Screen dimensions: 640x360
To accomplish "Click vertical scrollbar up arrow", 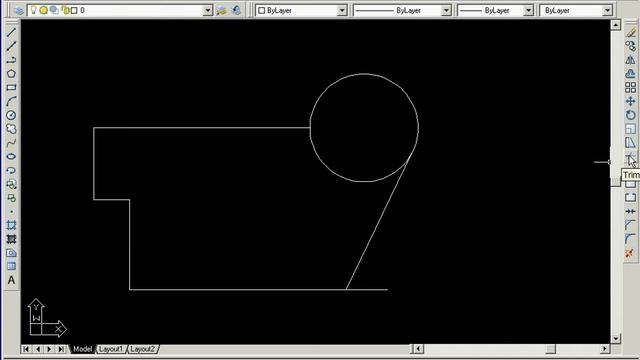I will pos(616,25).
